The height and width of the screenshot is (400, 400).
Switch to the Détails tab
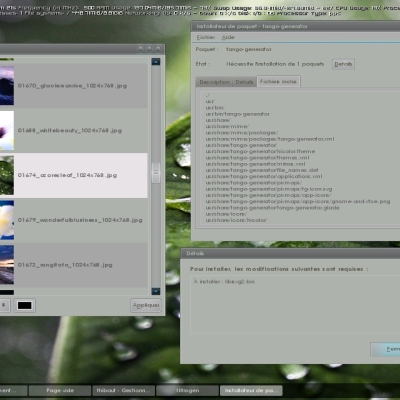point(244,82)
